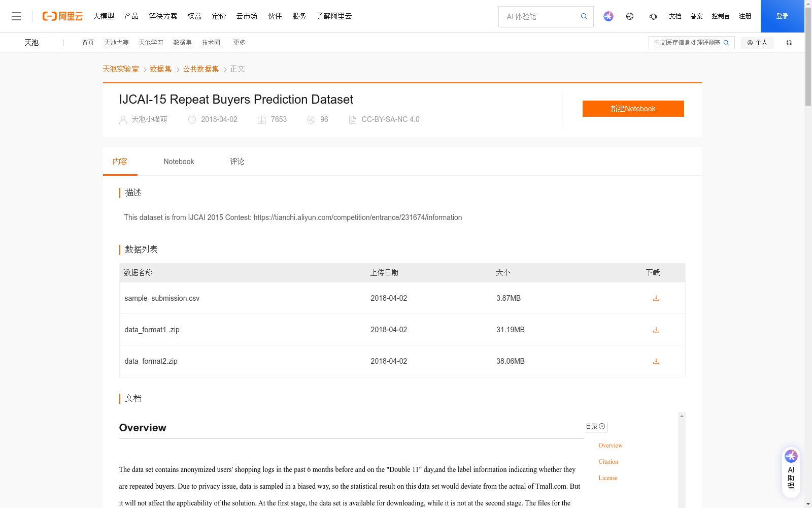Select the 内容 tab

(120, 162)
